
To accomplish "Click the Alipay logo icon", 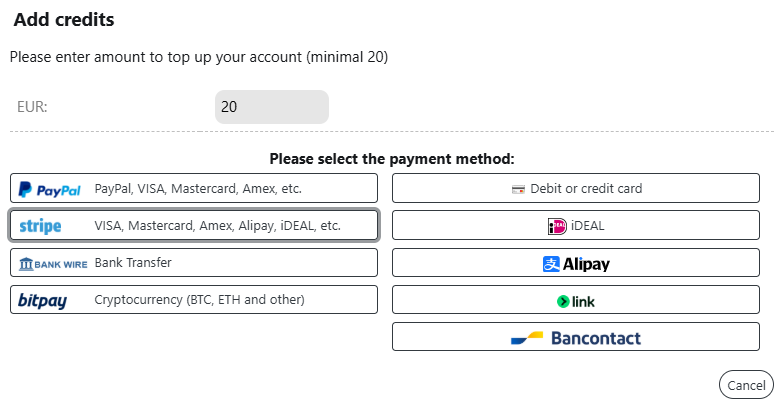I will [x=551, y=264].
